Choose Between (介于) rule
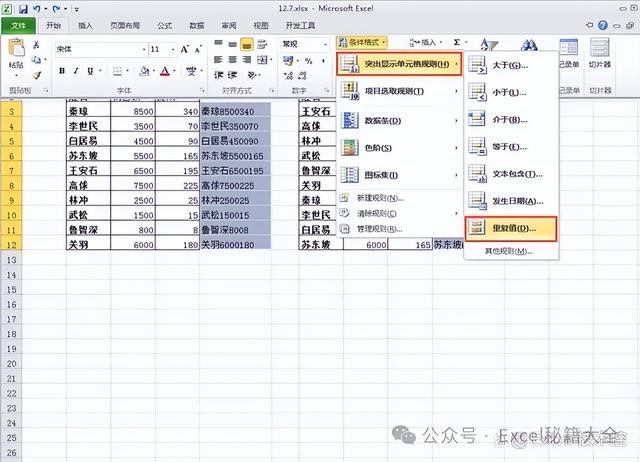This screenshot has height=462, width=640. coord(511,120)
